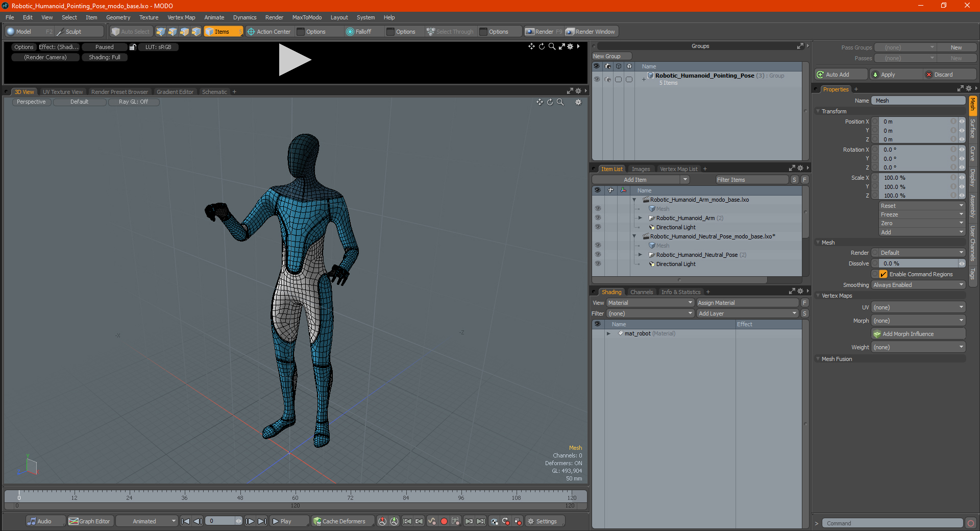
Task: Click the 3D viewport rotate view icon
Action: (550, 102)
